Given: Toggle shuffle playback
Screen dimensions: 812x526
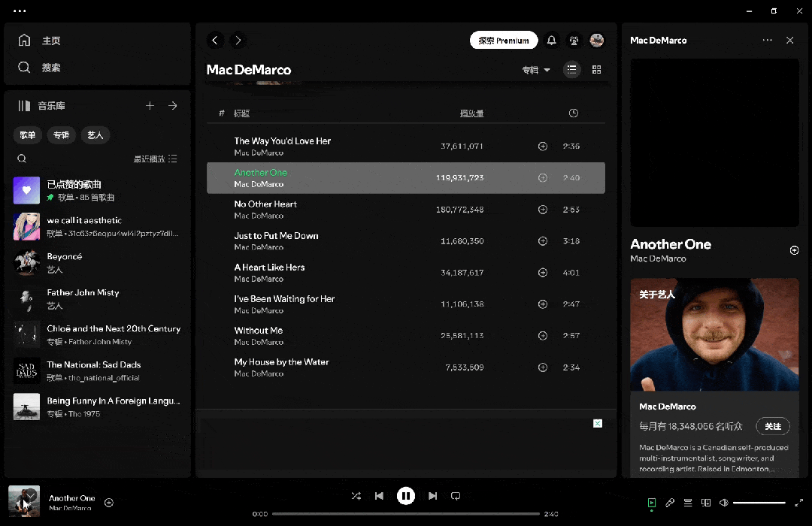Looking at the screenshot, I should click(356, 496).
